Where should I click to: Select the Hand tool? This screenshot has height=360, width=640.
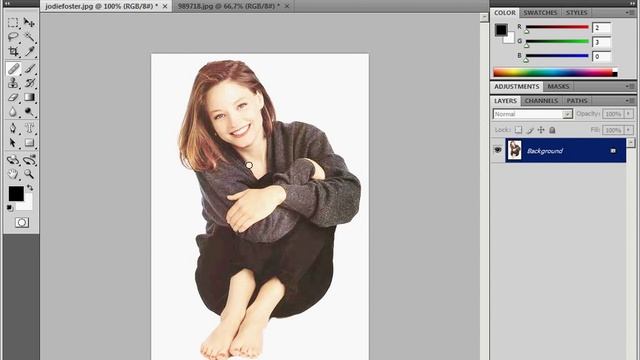(13, 174)
